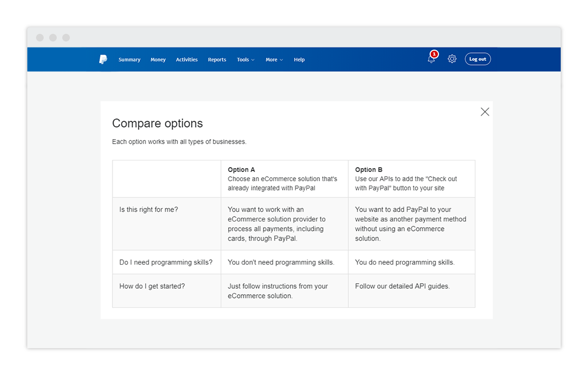Click the 'How do I get started?' row label

pos(152,286)
